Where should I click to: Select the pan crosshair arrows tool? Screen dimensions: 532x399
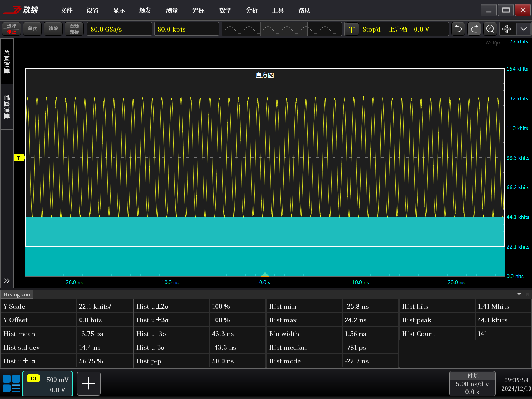tap(507, 29)
